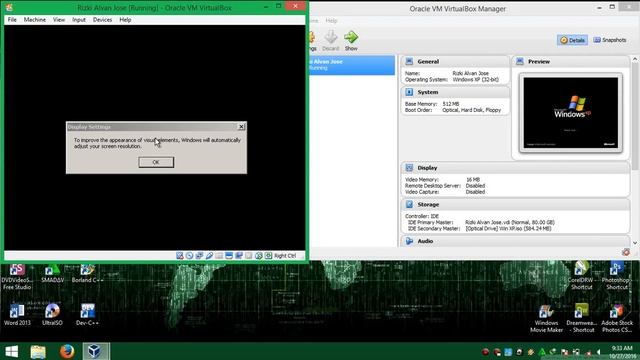
Task: Collapse the Preview section header
Action: 571,61
